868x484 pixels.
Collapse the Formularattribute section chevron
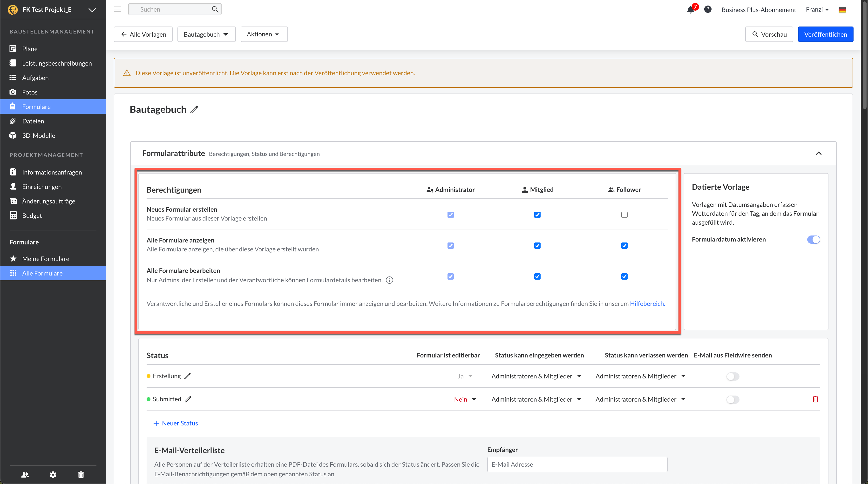click(819, 154)
